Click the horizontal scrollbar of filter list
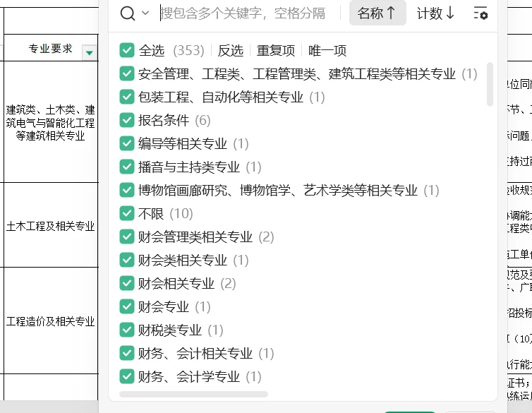 pyautogui.click(x=194, y=394)
